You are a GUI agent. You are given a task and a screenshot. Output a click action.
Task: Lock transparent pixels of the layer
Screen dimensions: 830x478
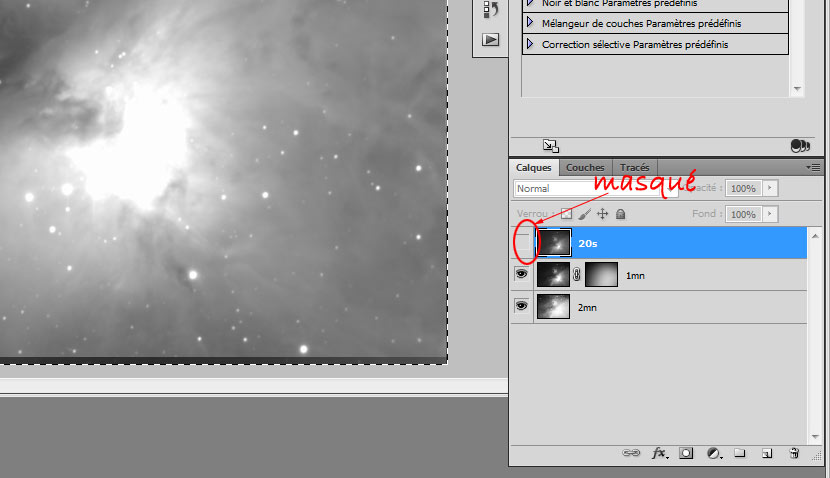pos(566,214)
